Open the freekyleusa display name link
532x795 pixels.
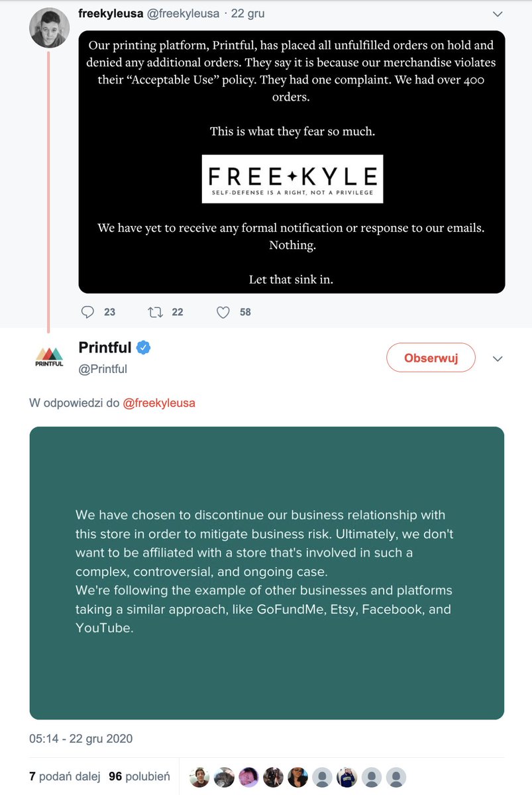(111, 13)
